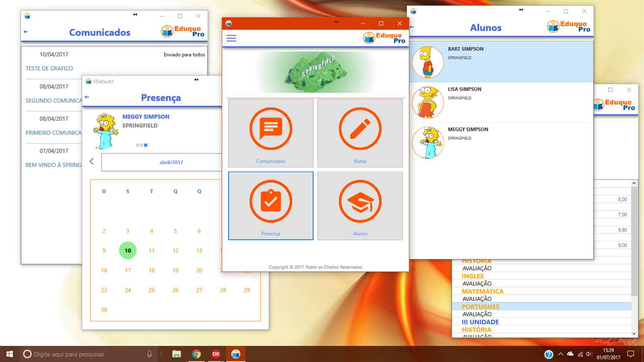Click Eduque Pro taskbar icon
Image resolution: width=644 pixels, height=362 pixels.
236,354
